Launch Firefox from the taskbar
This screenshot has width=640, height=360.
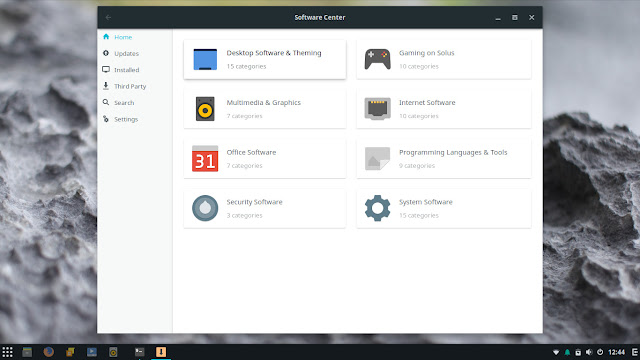(49, 352)
